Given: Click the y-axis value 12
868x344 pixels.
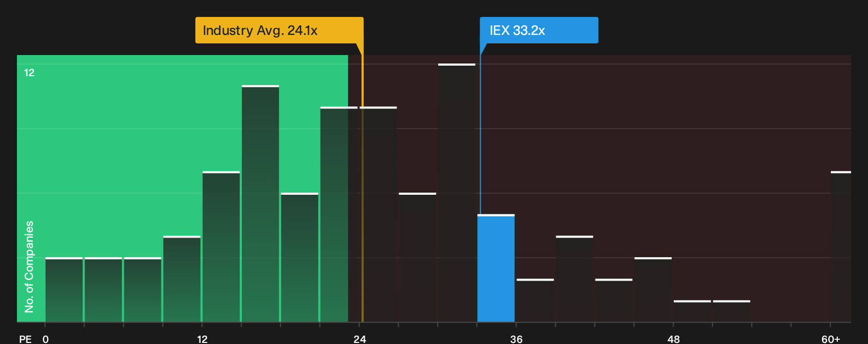Looking at the screenshot, I should click(29, 73).
